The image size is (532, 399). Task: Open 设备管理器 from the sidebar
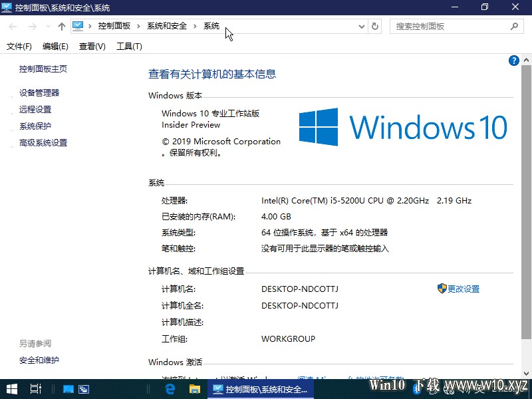tap(39, 92)
